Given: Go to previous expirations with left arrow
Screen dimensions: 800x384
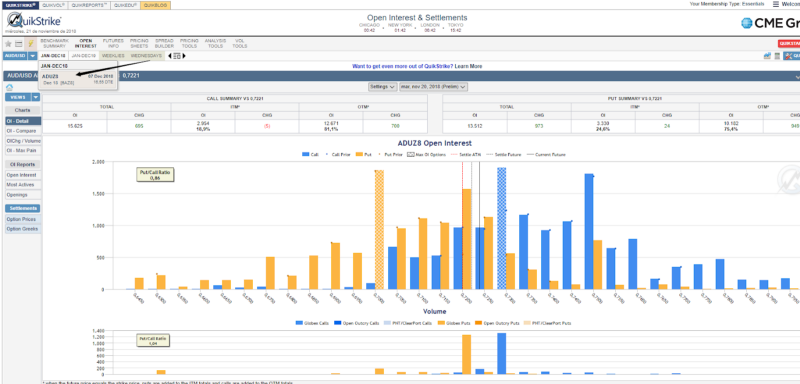Looking at the screenshot, I should [x=169, y=56].
